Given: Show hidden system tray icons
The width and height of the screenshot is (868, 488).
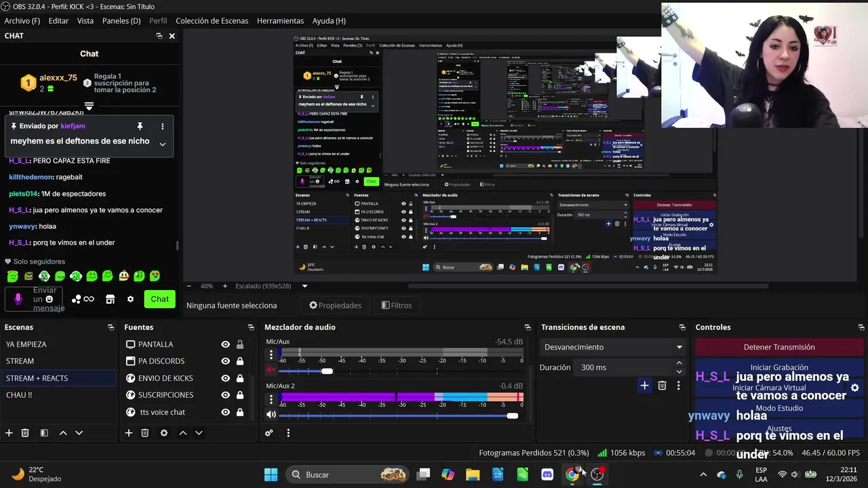Looking at the screenshot, I should 703,474.
